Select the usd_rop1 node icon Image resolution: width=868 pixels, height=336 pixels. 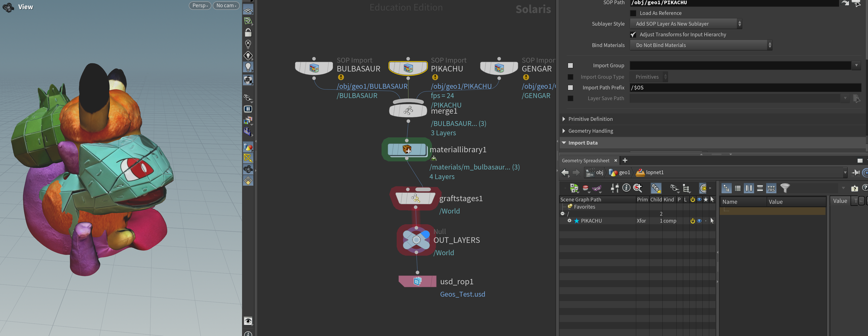pos(417,281)
